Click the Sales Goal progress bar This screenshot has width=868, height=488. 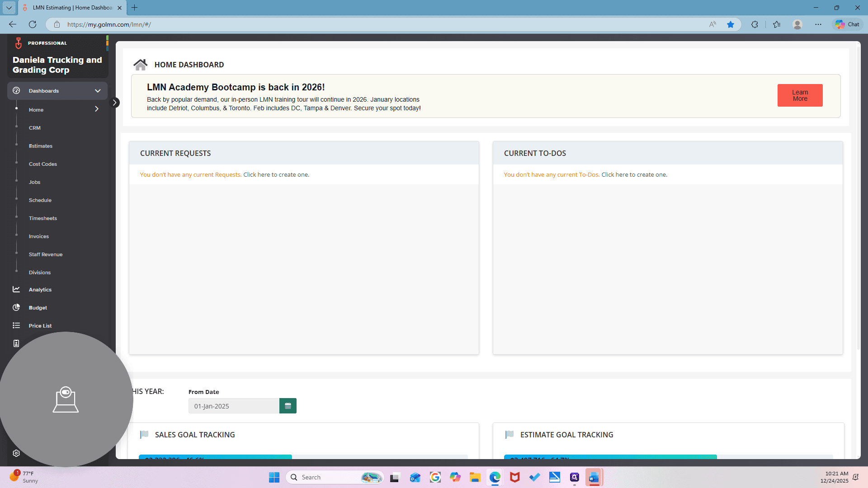coord(303,457)
